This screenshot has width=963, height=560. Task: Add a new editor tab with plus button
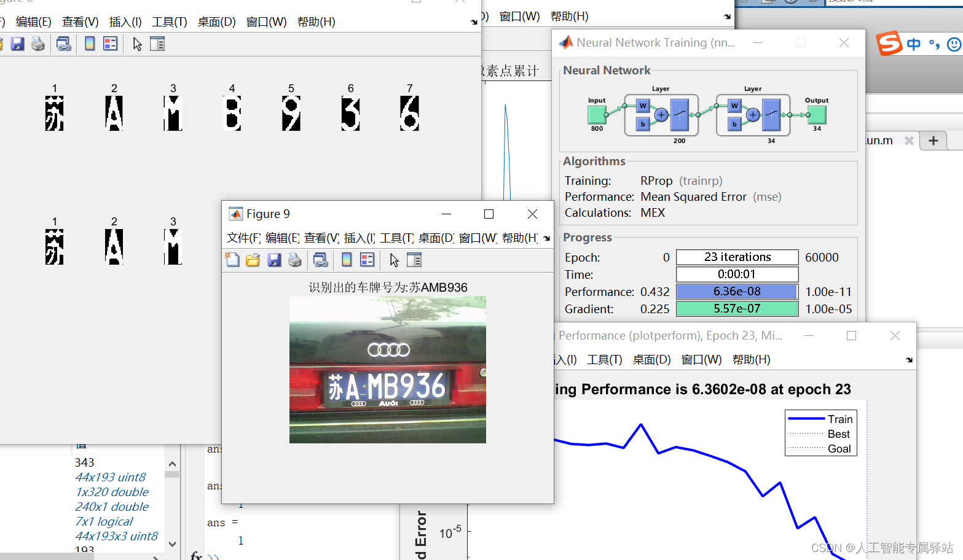point(934,141)
